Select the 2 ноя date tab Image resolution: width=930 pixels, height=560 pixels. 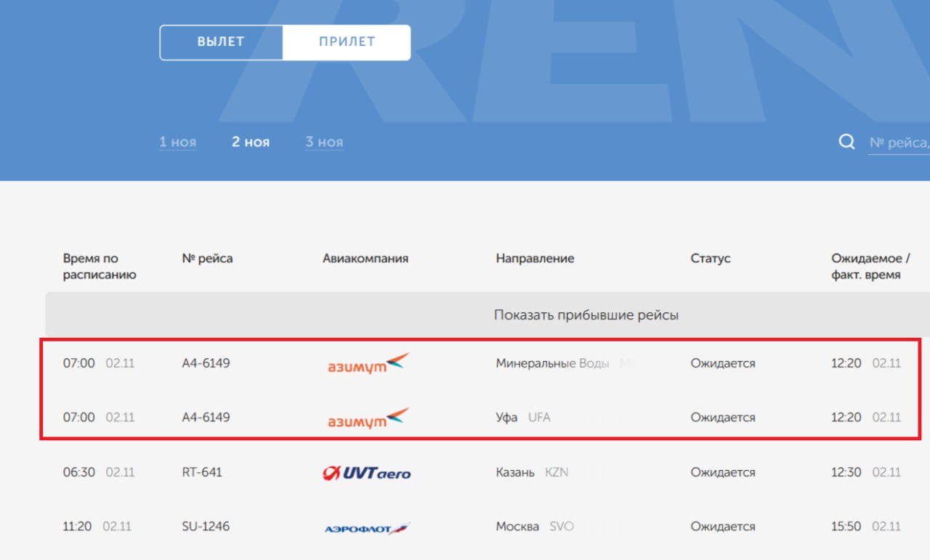(x=251, y=142)
